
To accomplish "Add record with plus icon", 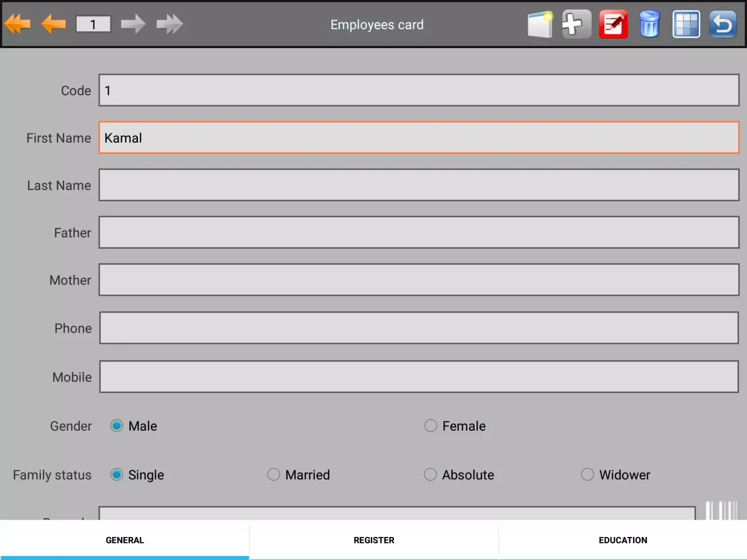I will (x=577, y=24).
